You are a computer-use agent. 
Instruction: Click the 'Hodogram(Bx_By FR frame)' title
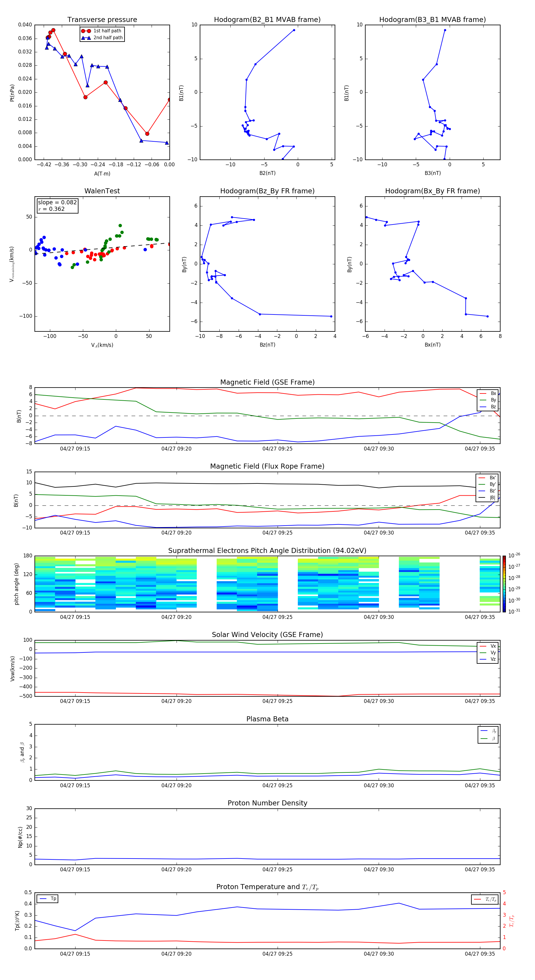(x=432, y=191)
